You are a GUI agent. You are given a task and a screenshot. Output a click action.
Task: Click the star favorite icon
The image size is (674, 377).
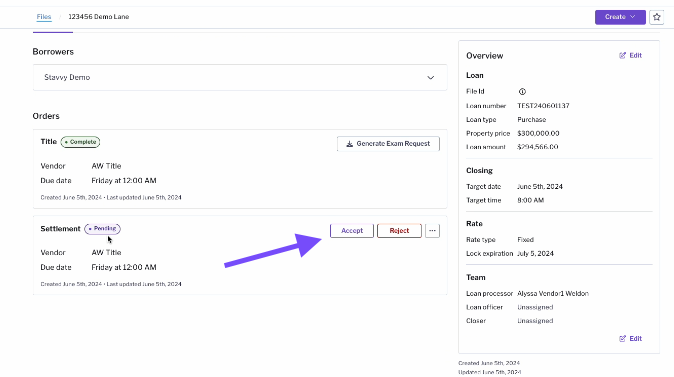pyautogui.click(x=656, y=17)
